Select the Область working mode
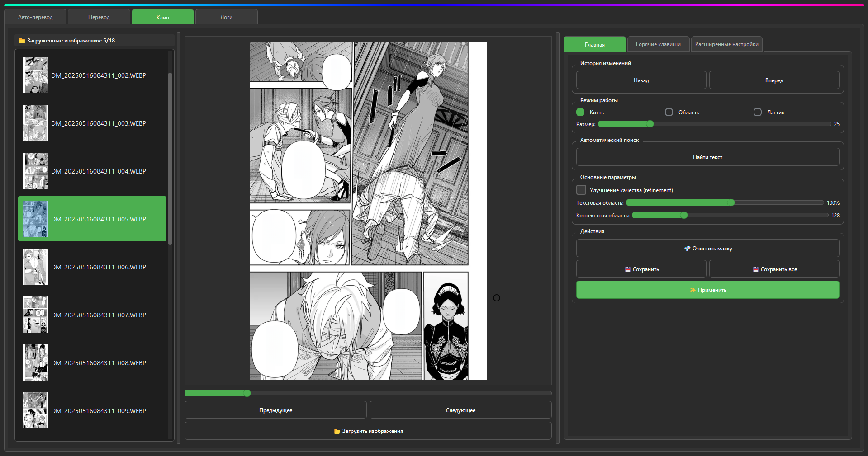868x456 pixels. coord(669,112)
